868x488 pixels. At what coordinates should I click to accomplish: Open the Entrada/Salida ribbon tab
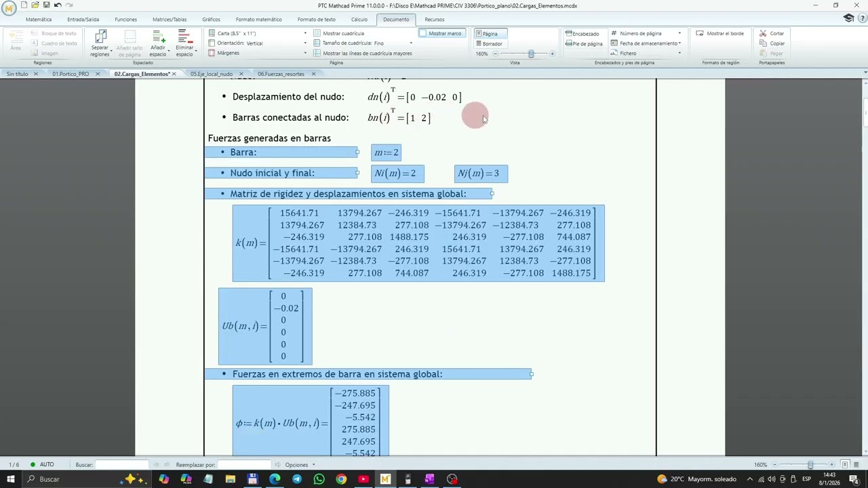[x=83, y=19]
